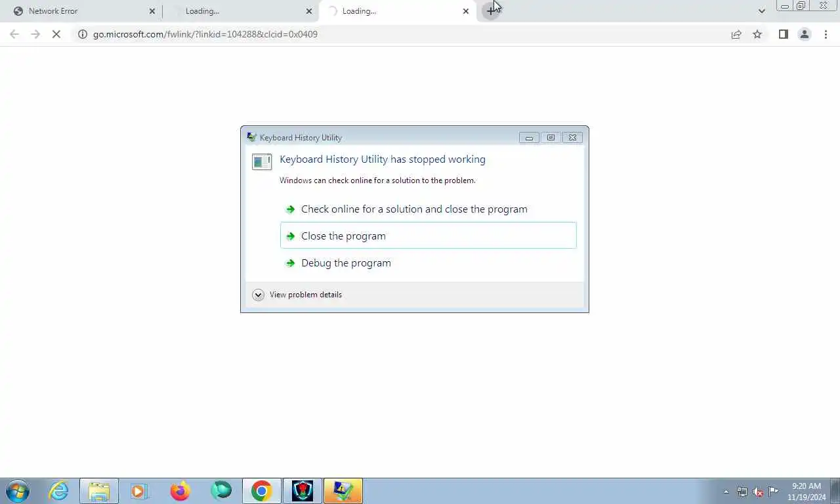Click Keyboard History Utility title icon
The height and width of the screenshot is (504, 840).
click(251, 137)
